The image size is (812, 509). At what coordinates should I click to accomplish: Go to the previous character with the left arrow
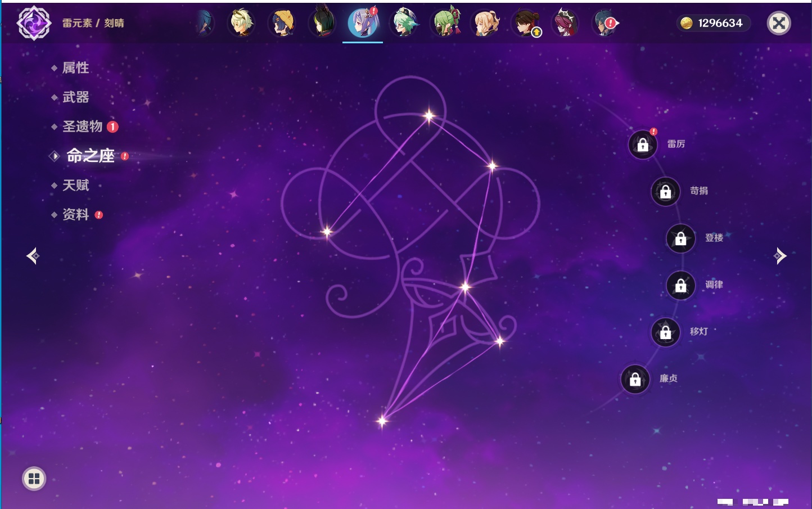tap(33, 256)
